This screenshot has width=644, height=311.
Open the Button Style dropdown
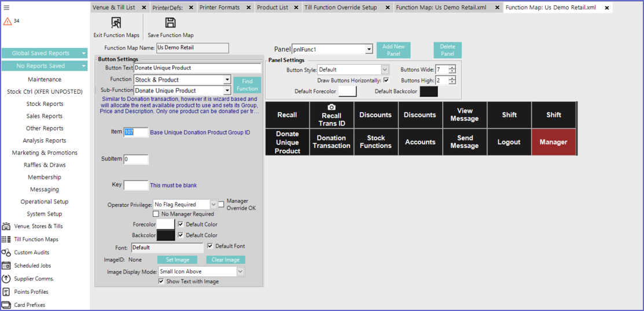385,70
